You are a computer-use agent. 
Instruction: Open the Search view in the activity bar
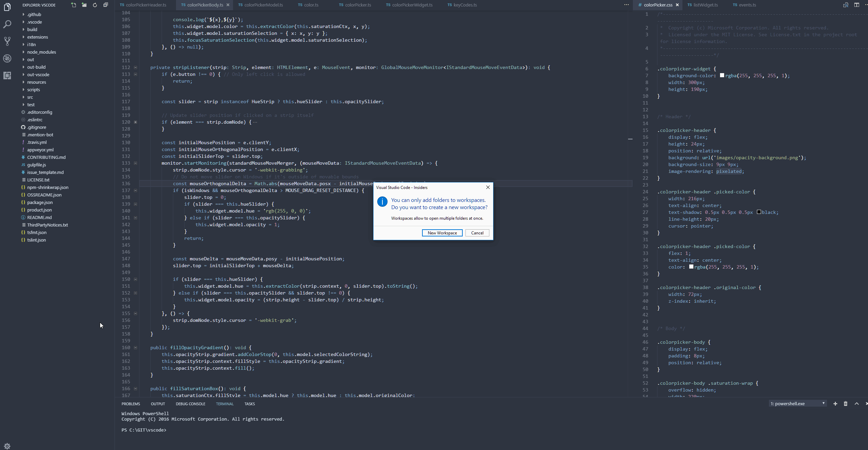coord(7,24)
